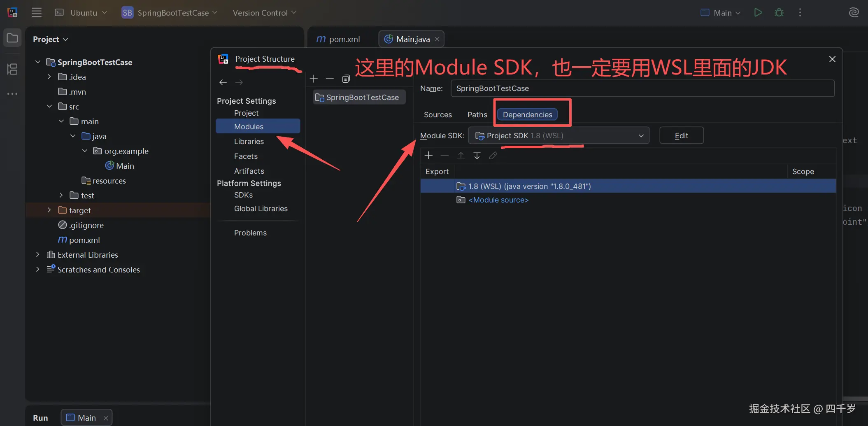Collapse the src folder in the project tree
868x426 pixels.
point(49,106)
